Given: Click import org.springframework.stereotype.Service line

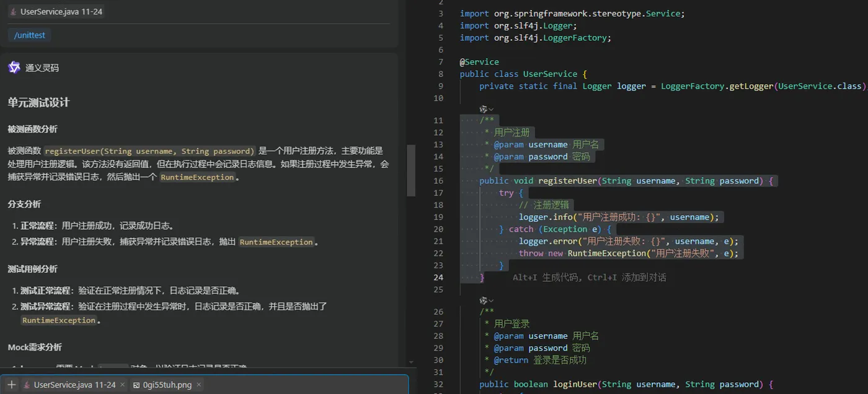Looking at the screenshot, I should [572, 14].
